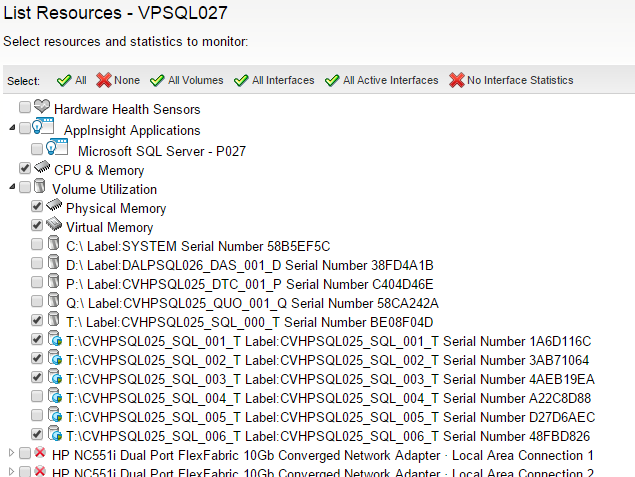The width and height of the screenshot is (635, 477).
Task: Check the Volume Utilization checkbox
Action: click(x=25, y=187)
